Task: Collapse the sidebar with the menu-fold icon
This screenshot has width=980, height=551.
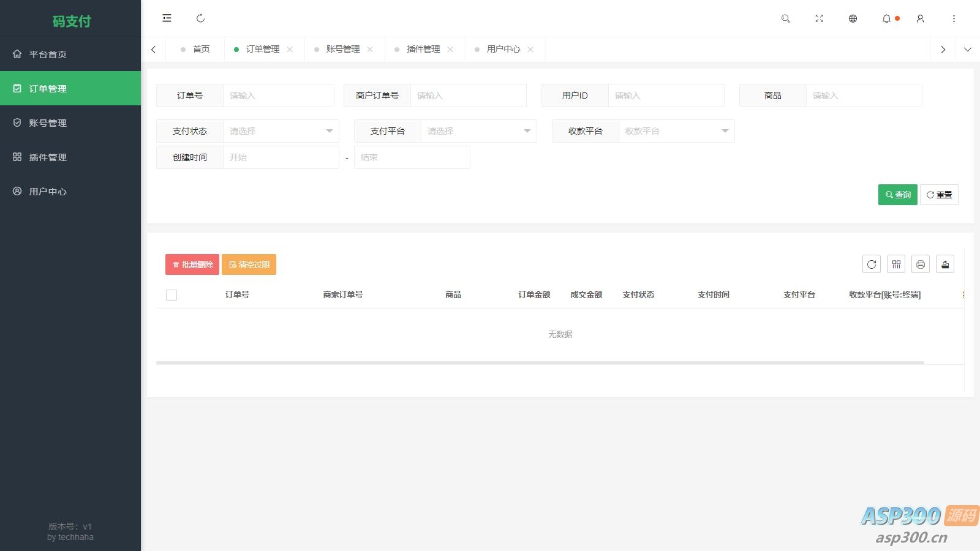Action: click(167, 18)
